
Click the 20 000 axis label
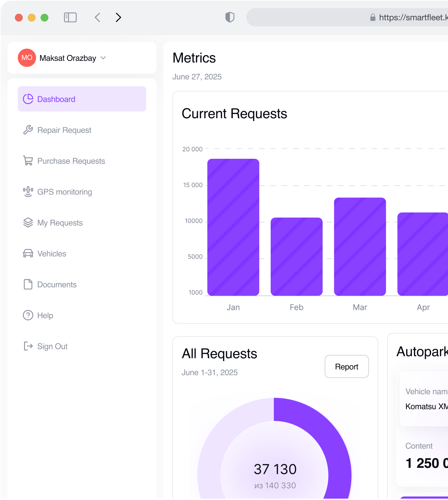193,149
